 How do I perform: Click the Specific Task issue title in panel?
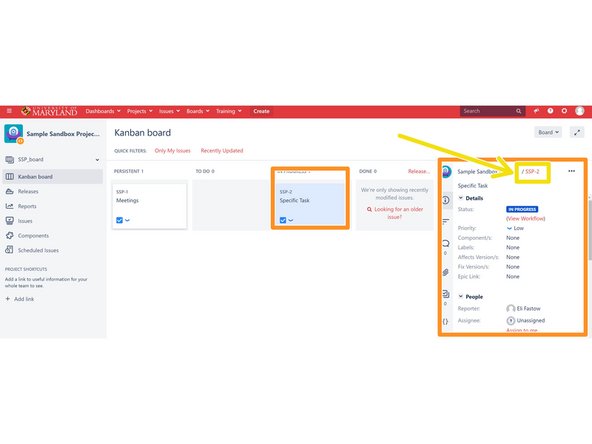473,186
